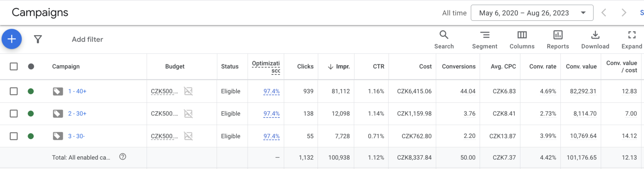Tick the checkbox for campaign 2 - 30+
This screenshot has height=169, width=644.
point(14,114)
